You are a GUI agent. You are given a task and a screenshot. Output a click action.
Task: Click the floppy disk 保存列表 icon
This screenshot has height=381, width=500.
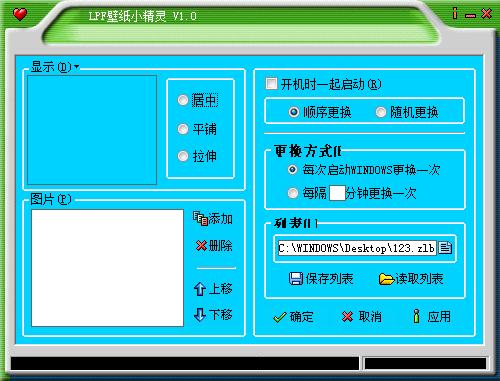[296, 279]
